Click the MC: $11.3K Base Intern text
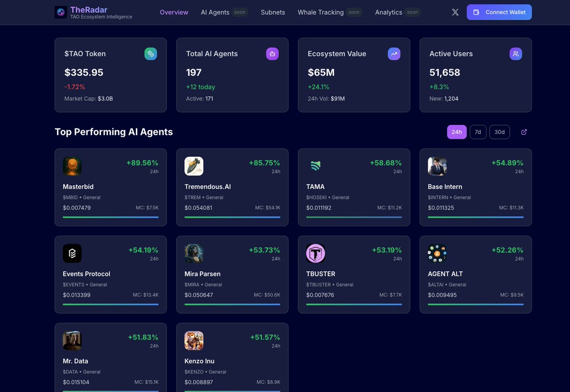Screen dimensions: 570x392 point(511,208)
